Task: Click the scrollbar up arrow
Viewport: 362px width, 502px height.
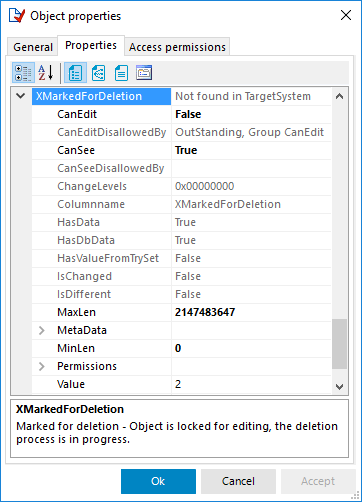Action: tap(339, 97)
